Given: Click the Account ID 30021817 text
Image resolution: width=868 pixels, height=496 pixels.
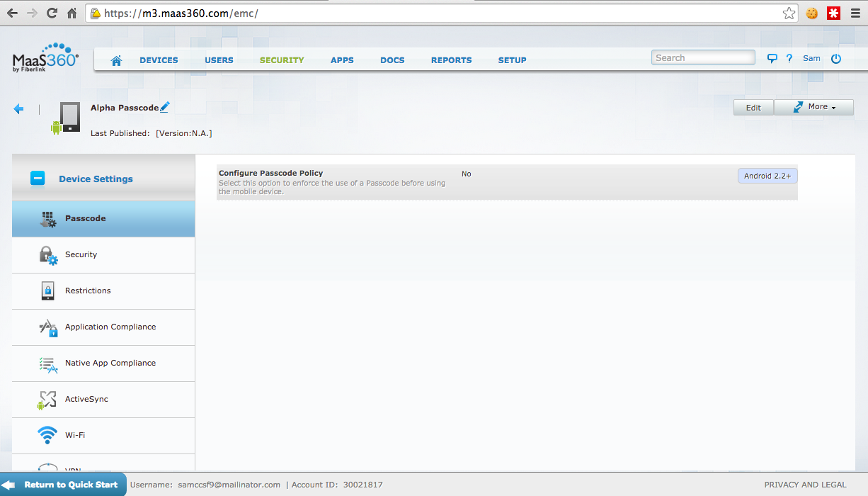Looking at the screenshot, I should click(337, 485).
